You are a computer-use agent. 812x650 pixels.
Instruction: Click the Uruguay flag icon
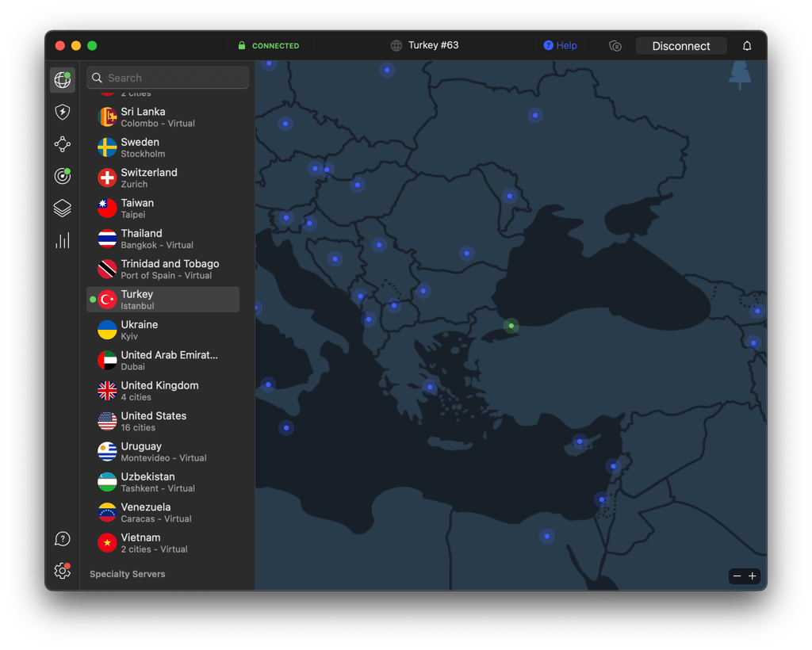[107, 451]
